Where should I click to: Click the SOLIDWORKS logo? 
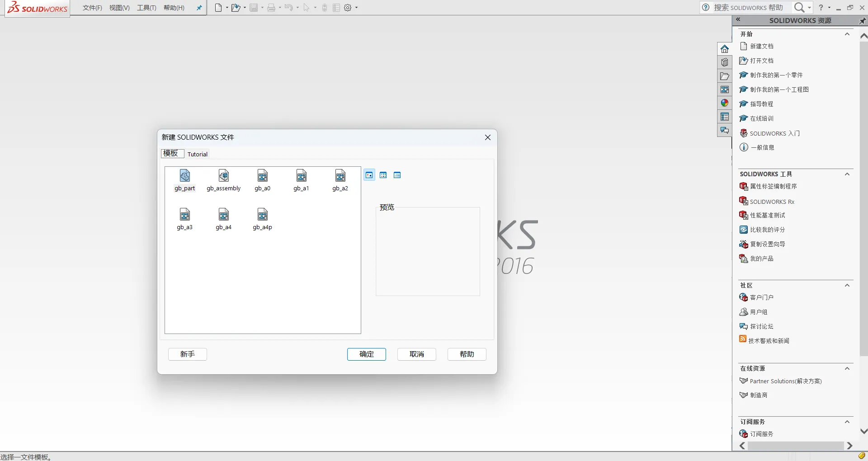pyautogui.click(x=38, y=8)
